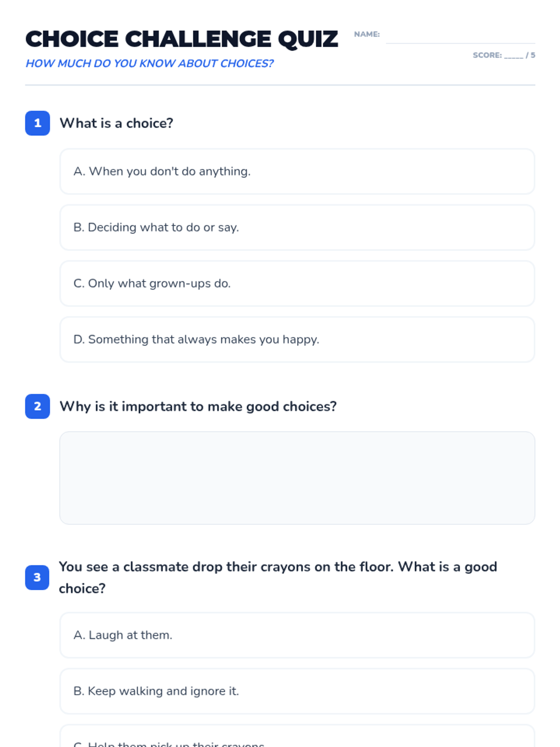This screenshot has height=747, width=560.
Task: Click the classmate crayons question text
Action: coord(278,578)
